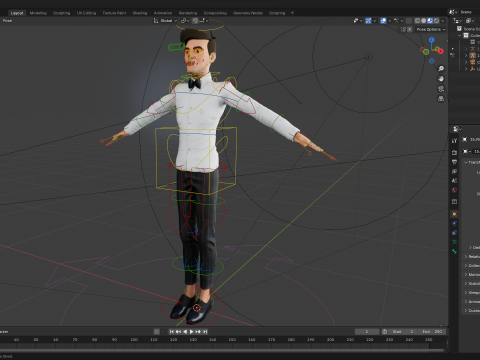Play the animation forward
The height and width of the screenshot is (360, 480).
tap(192, 332)
